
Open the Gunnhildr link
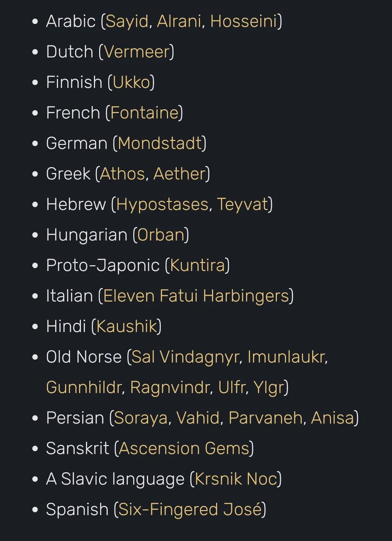tap(84, 388)
